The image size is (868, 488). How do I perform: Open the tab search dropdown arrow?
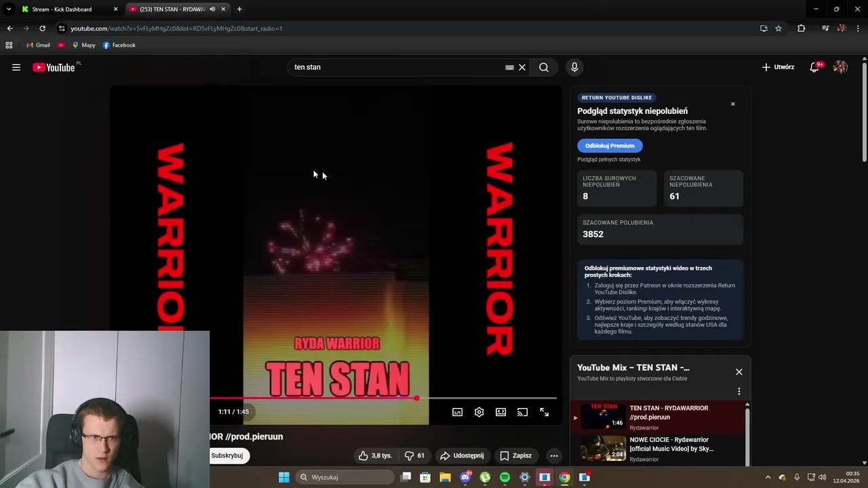(9, 9)
